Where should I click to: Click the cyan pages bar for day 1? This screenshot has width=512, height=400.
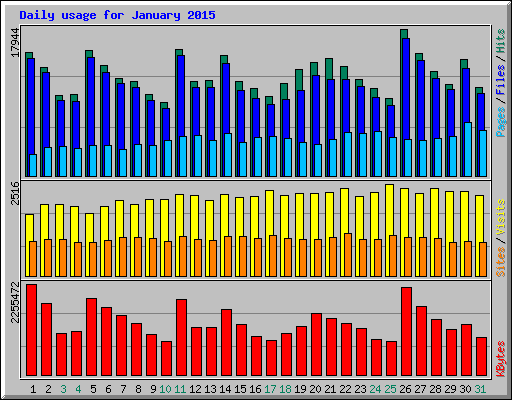(33, 165)
